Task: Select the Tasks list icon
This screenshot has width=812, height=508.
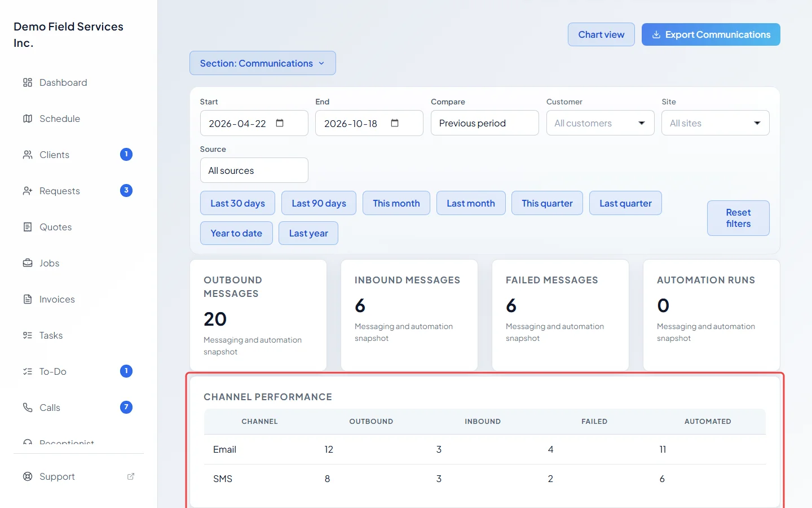Action: (28, 335)
